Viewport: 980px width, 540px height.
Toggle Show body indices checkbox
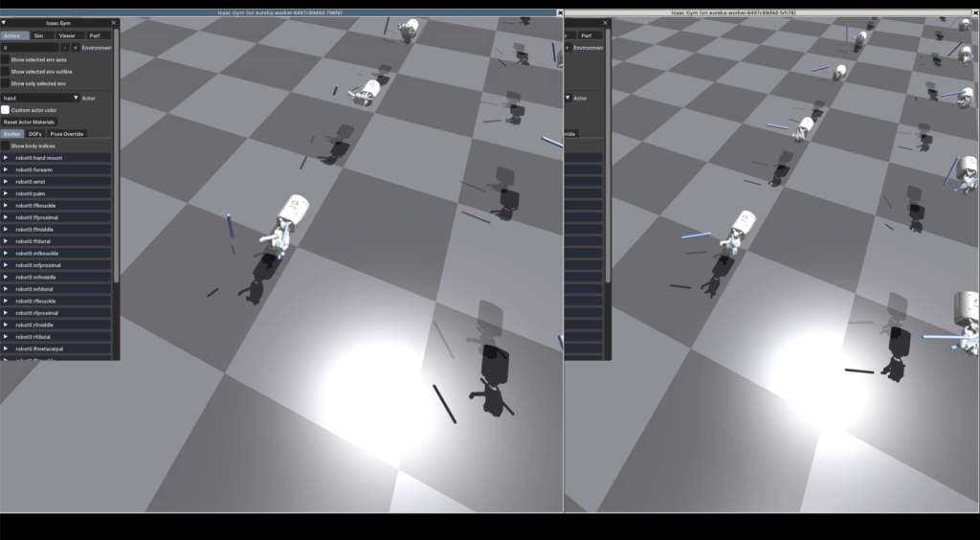point(5,146)
